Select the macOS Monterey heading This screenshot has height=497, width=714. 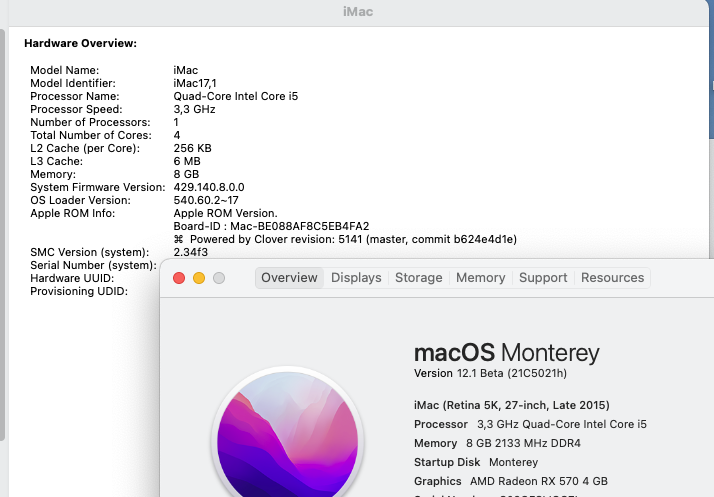[x=506, y=353]
